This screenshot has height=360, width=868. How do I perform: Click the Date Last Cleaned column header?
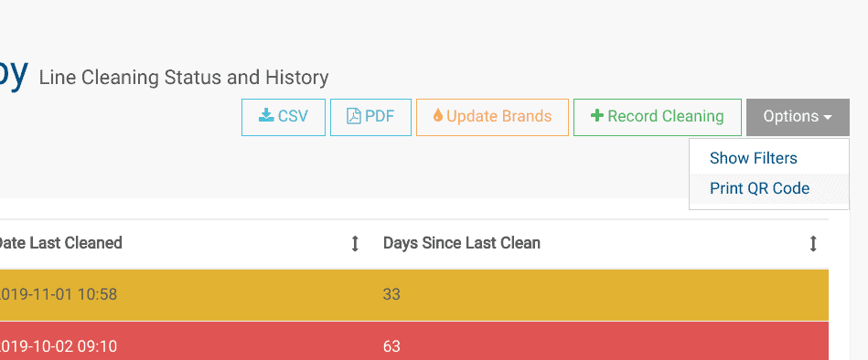tap(59, 243)
